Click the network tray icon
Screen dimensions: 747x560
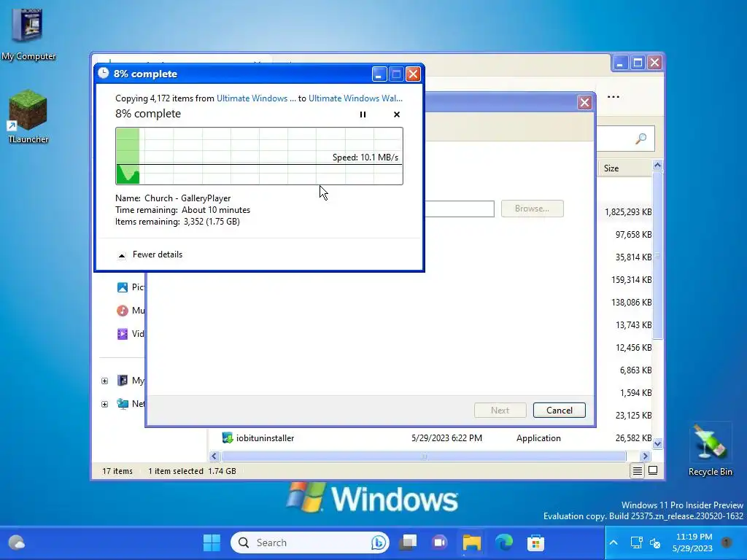[636, 542]
